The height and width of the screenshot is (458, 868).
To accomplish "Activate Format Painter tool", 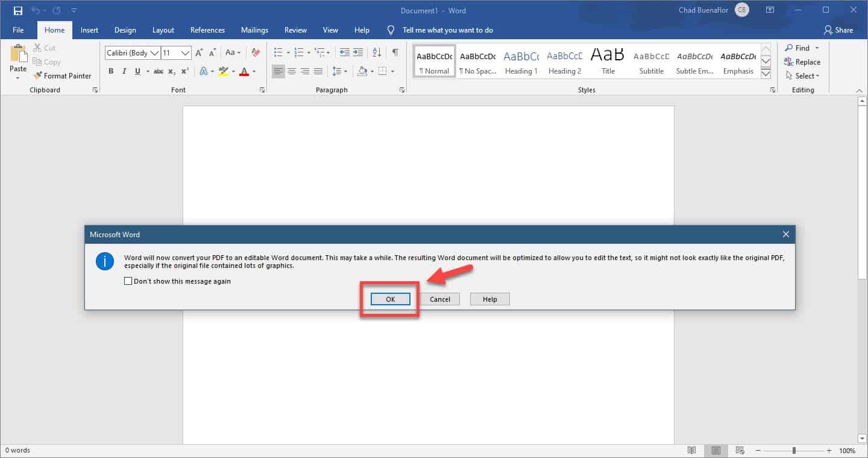I will pyautogui.click(x=62, y=75).
